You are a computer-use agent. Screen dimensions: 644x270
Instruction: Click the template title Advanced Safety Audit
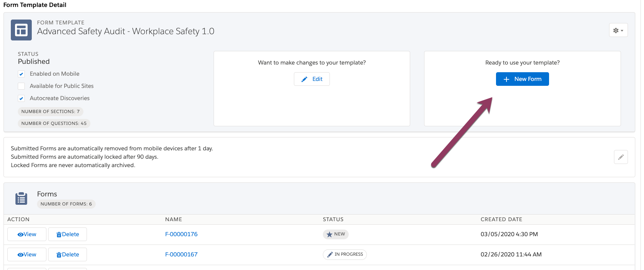point(126,31)
